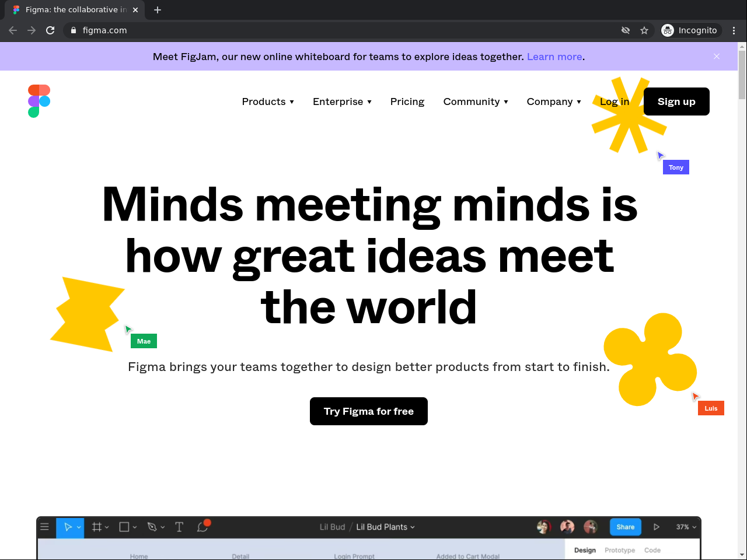Viewport: 747px width, 560px height.
Task: Close the Figma browser tab
Action: point(135,10)
